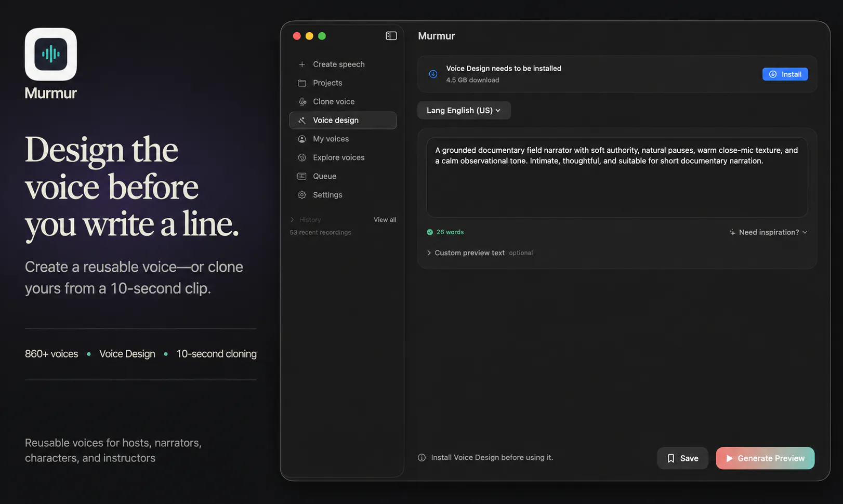
Task: Click the download icon in install banner
Action: pos(433,74)
